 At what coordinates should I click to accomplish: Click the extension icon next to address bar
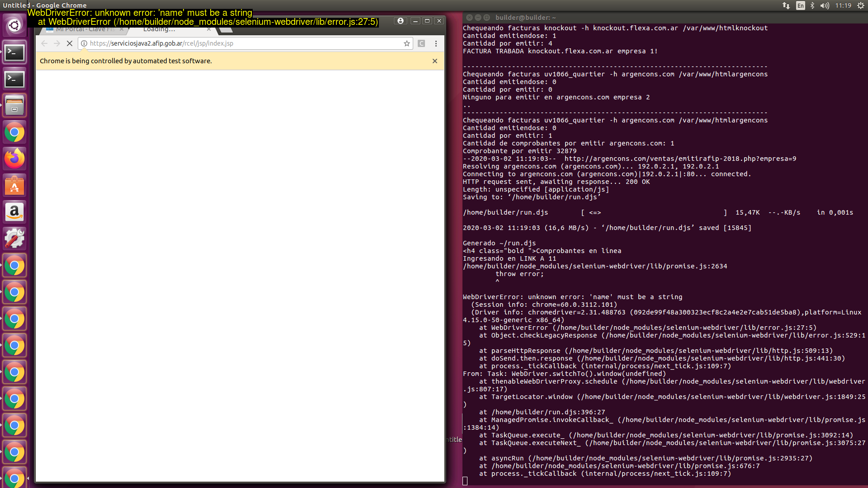click(421, 43)
